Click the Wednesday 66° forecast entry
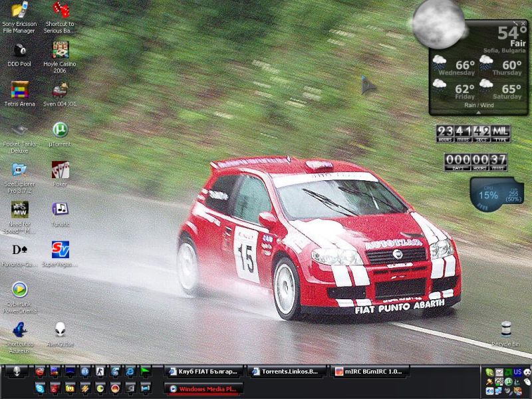The height and width of the screenshot is (399, 532). tap(454, 65)
